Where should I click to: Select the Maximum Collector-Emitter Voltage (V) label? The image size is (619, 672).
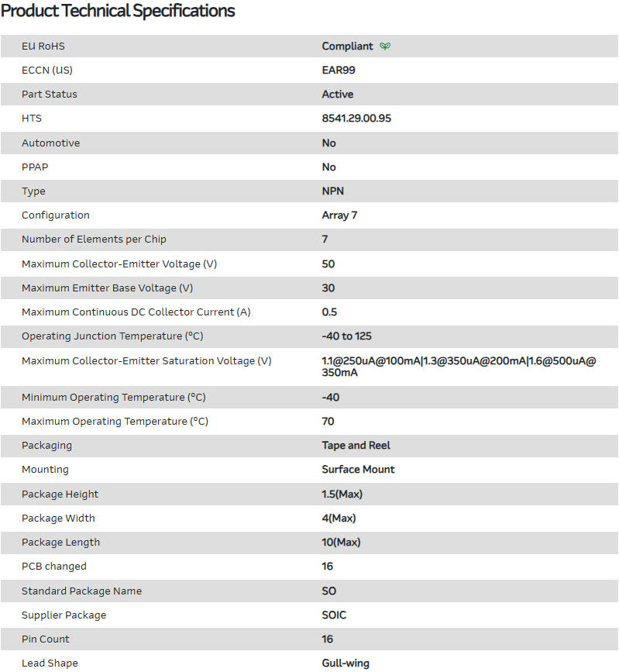119,264
